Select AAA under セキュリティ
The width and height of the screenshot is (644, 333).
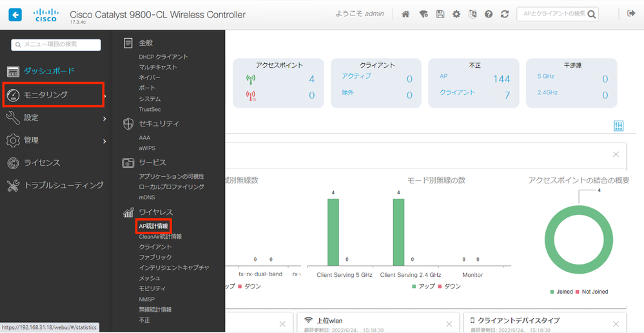point(144,137)
